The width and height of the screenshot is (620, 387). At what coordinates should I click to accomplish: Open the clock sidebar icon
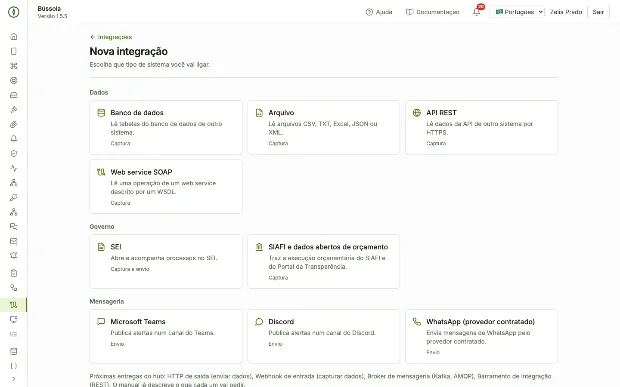click(x=13, y=153)
